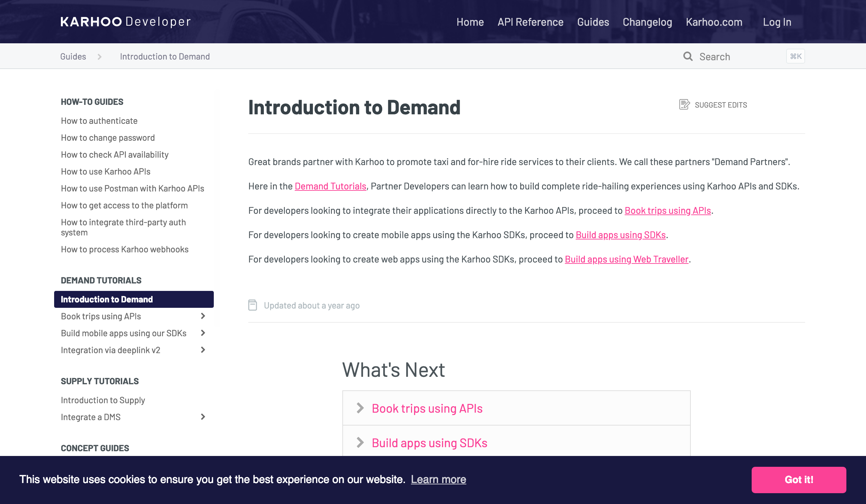
Task: Open Book trips using APIs inline link
Action: pyautogui.click(x=668, y=211)
